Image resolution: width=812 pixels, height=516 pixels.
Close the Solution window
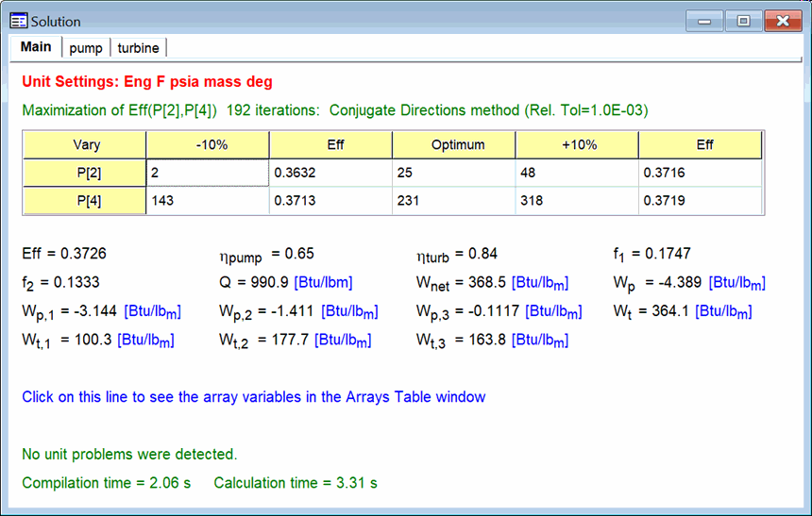pos(783,20)
